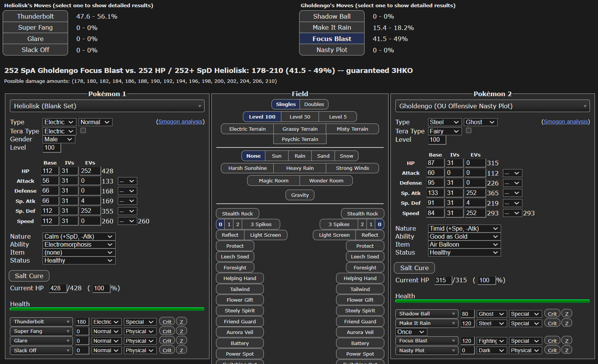Screen dimensions: 598x364
Task: Open Pokémon 2 set selector Gholdengo
Action: (x=492, y=106)
